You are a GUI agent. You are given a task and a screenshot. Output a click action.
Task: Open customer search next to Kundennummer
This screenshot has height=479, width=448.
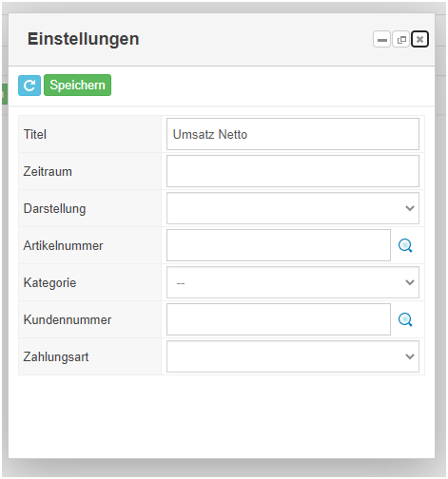(405, 319)
